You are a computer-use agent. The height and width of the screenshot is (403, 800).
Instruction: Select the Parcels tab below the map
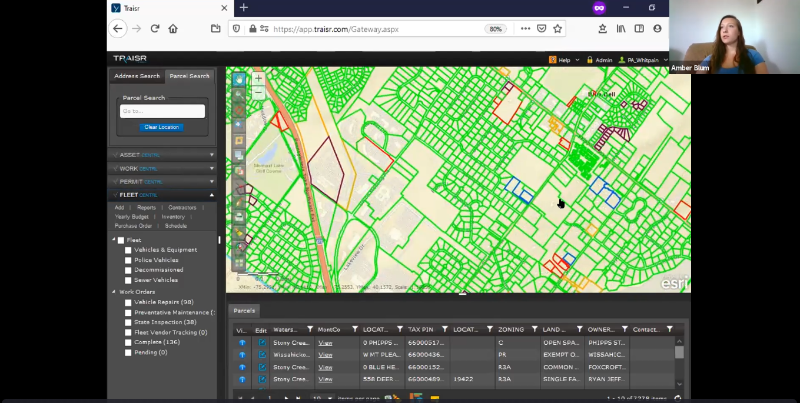[244, 311]
